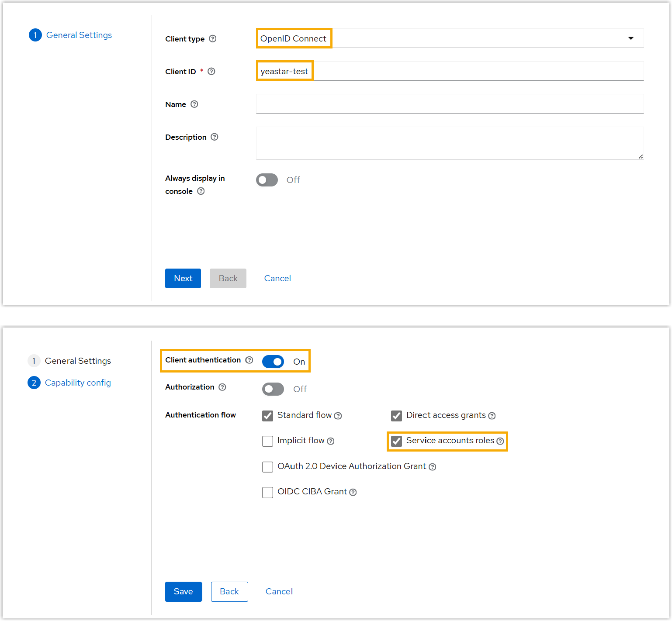
Task: Click Client authentication help icon
Action: tap(249, 360)
